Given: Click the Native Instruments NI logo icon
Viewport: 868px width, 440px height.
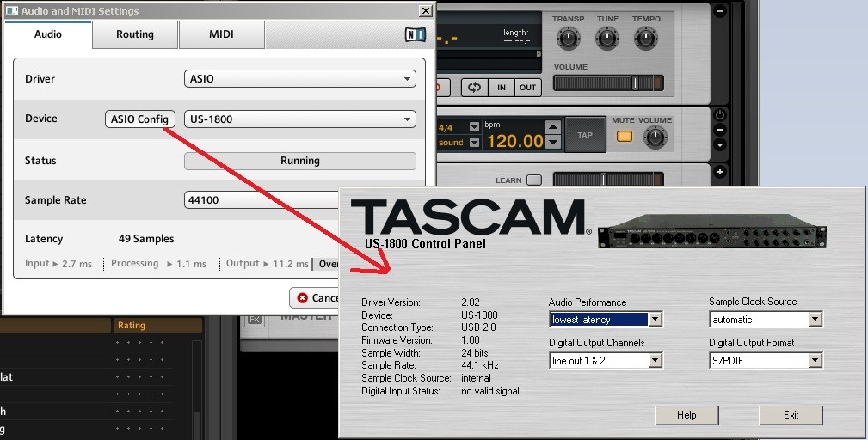Looking at the screenshot, I should click(416, 34).
